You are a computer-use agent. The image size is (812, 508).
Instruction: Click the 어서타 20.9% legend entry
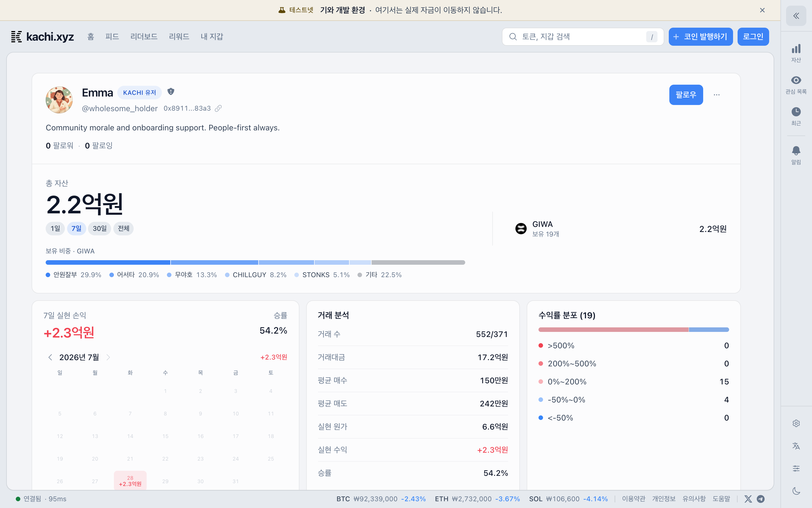coord(134,275)
